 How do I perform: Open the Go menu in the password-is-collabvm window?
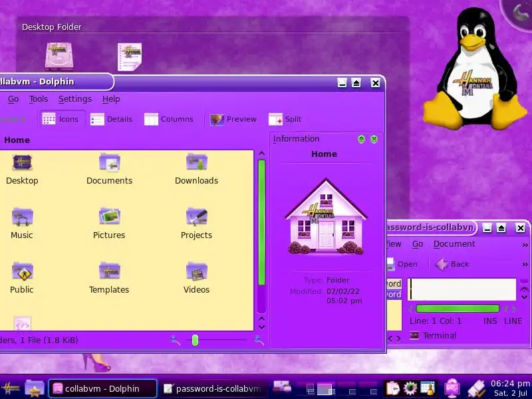click(418, 244)
